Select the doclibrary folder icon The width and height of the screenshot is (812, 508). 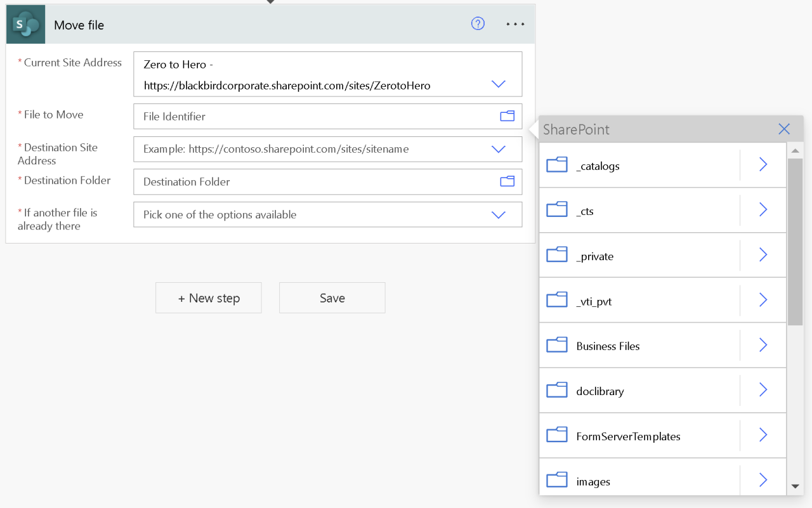[x=557, y=390]
